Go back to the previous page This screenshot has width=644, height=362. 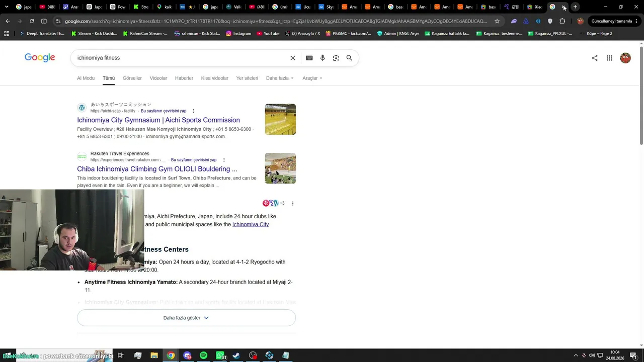coord(8,21)
